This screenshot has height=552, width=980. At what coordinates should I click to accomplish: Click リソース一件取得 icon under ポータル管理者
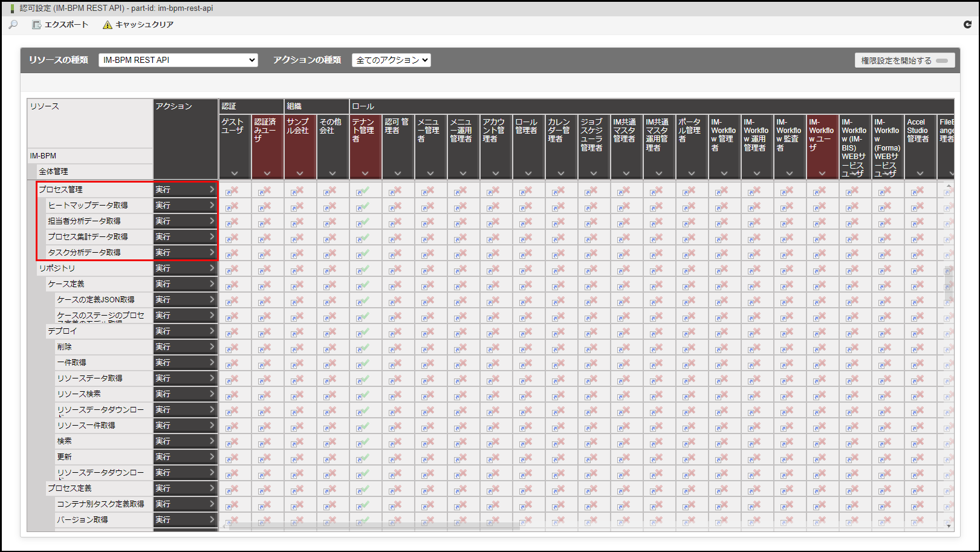tap(689, 426)
